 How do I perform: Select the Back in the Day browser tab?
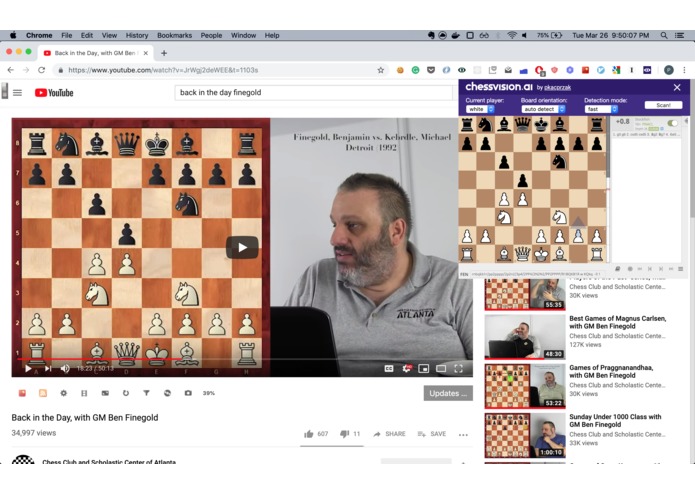click(96, 53)
